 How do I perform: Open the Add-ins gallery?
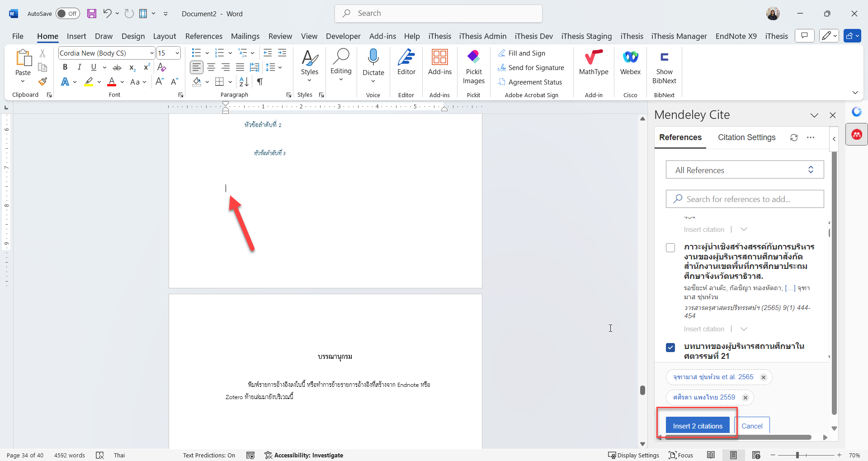point(440,62)
